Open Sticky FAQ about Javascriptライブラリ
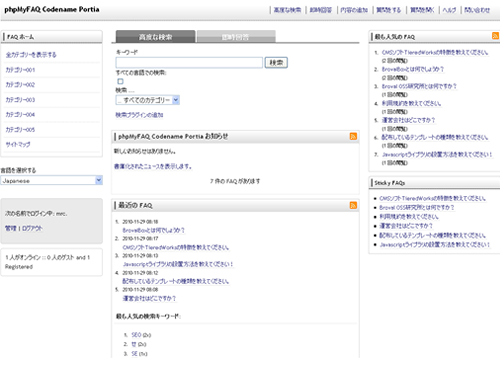The width and height of the screenshot is (500, 375). 435,245
